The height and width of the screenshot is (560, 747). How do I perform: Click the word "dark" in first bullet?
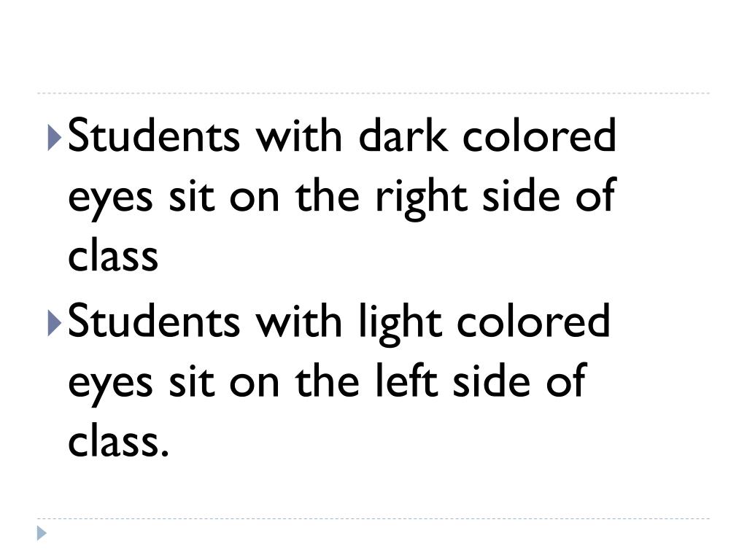pyautogui.click(x=403, y=135)
